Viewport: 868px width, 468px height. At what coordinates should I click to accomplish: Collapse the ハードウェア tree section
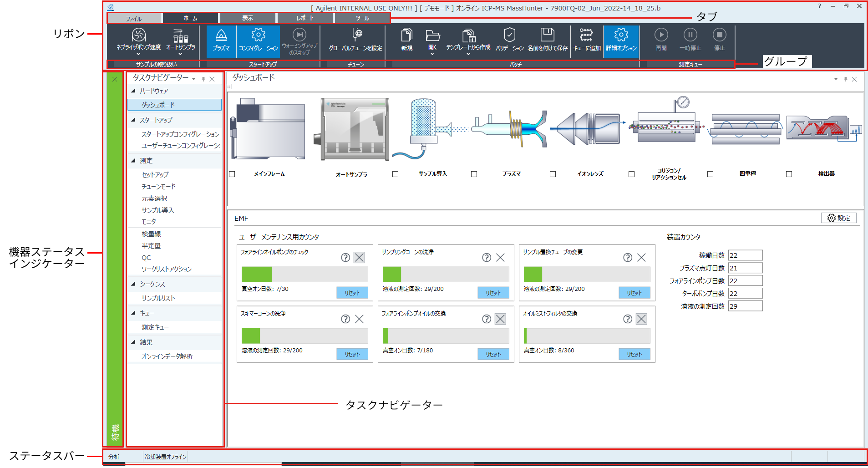(x=133, y=91)
